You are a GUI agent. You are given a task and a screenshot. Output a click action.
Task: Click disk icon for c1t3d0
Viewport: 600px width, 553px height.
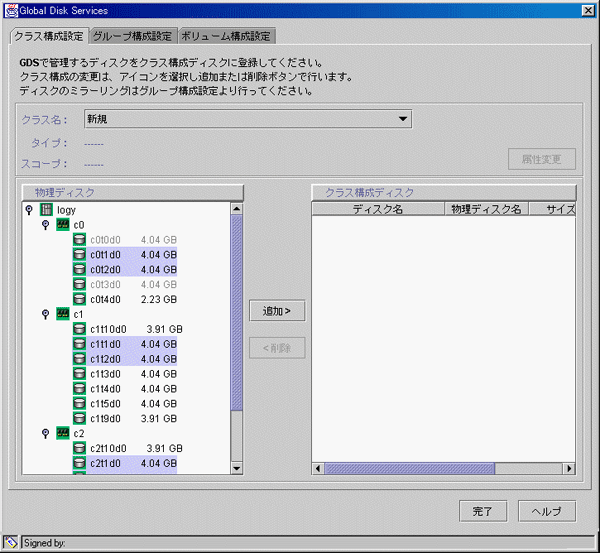79,374
